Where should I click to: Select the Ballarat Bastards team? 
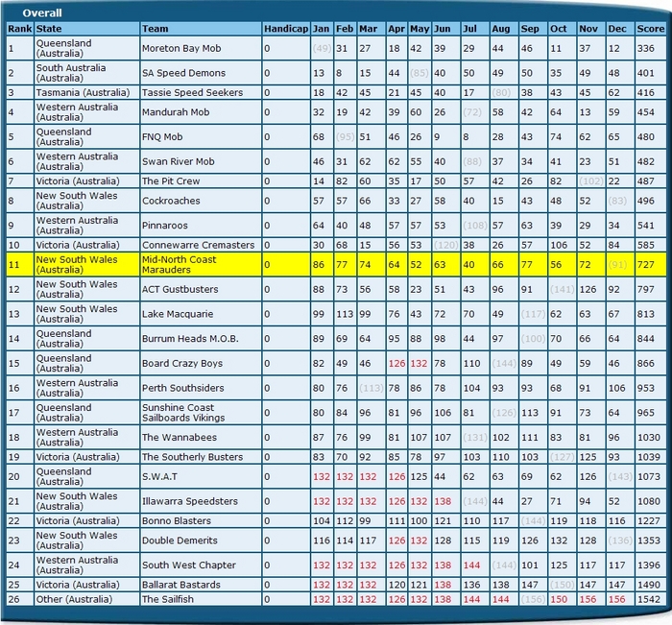(181, 585)
